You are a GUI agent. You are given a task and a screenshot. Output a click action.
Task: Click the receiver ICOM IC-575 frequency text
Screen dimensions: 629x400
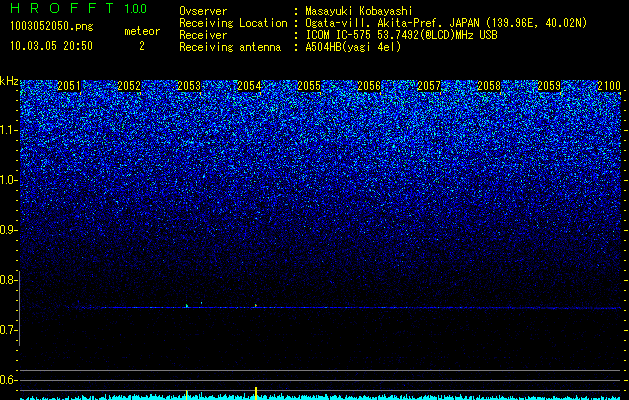[x=401, y=35]
